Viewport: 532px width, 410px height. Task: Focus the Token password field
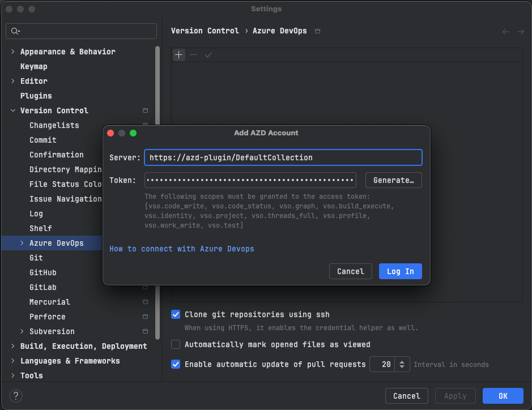(250, 180)
